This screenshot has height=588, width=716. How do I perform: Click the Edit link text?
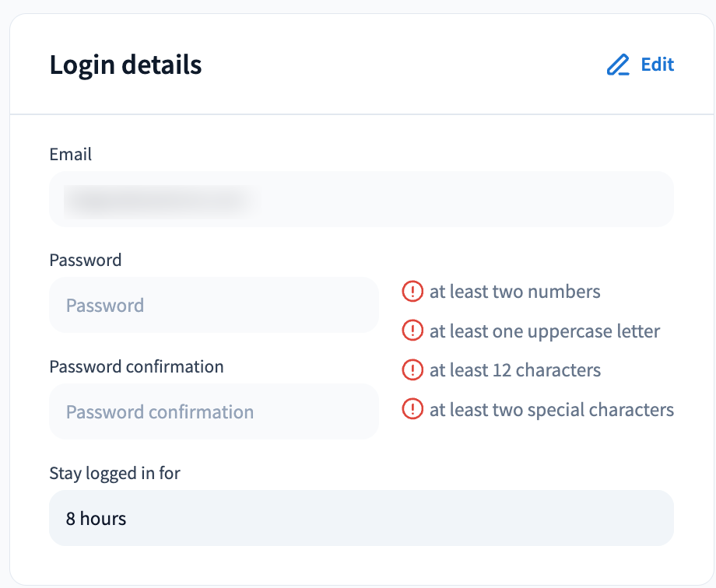(658, 65)
